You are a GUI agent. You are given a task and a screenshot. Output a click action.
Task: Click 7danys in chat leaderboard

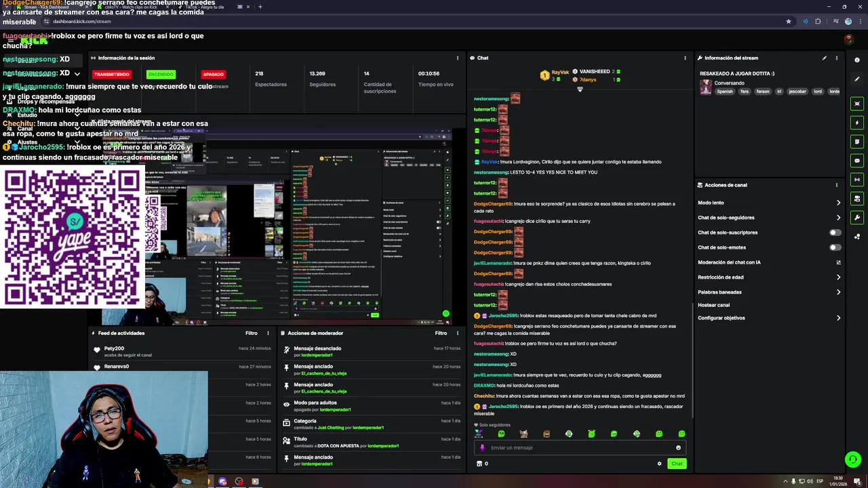point(587,80)
